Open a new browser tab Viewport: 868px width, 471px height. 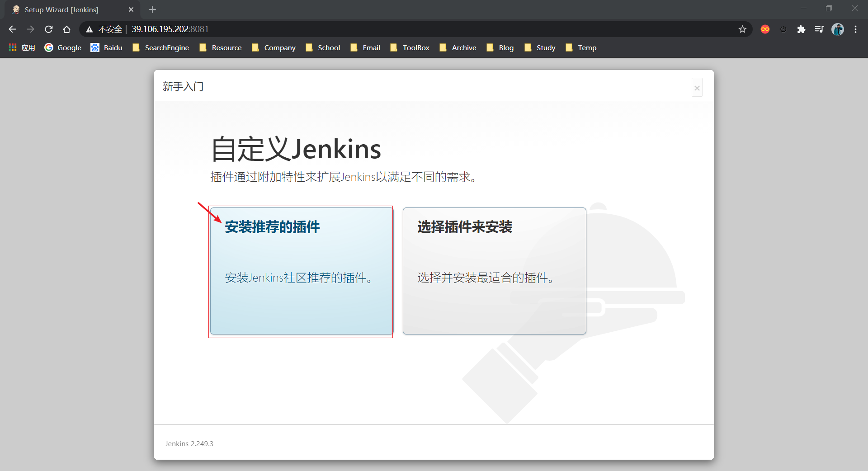click(x=152, y=9)
